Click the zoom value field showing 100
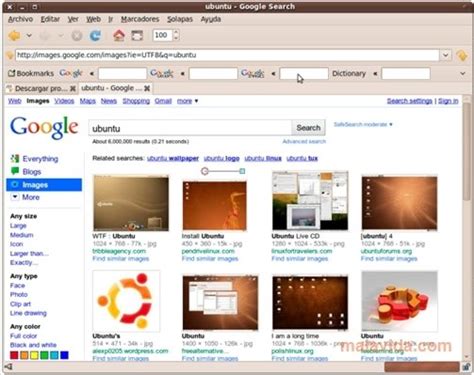This screenshot has width=474, height=375. click(162, 35)
